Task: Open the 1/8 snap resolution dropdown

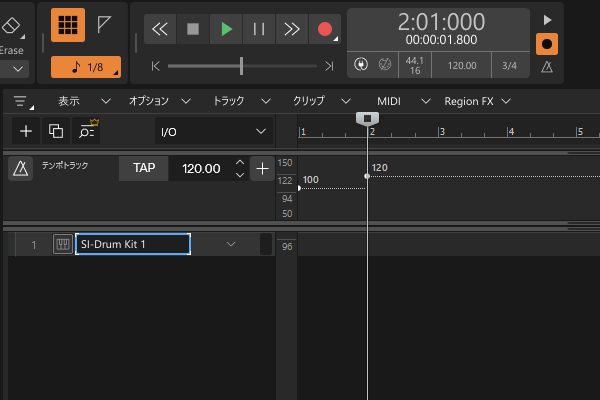Action: click(86, 67)
